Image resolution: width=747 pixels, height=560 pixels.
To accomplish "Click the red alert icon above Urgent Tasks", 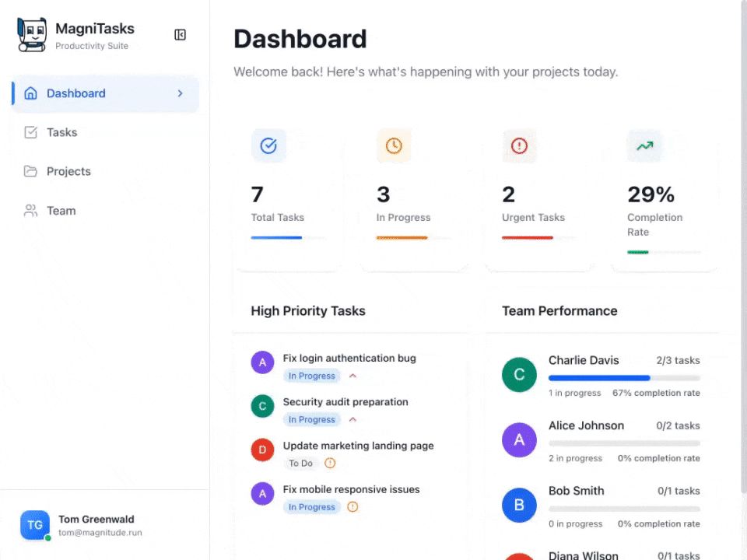I will (x=519, y=145).
